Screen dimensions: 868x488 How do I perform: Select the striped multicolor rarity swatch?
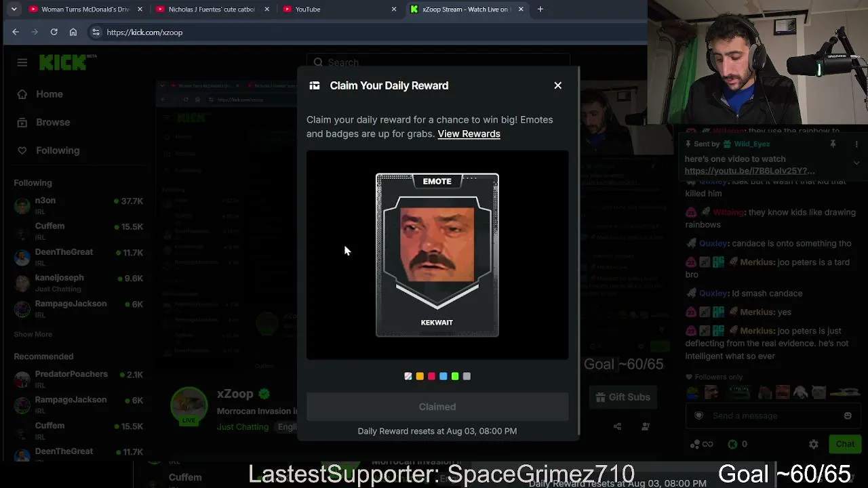point(408,376)
